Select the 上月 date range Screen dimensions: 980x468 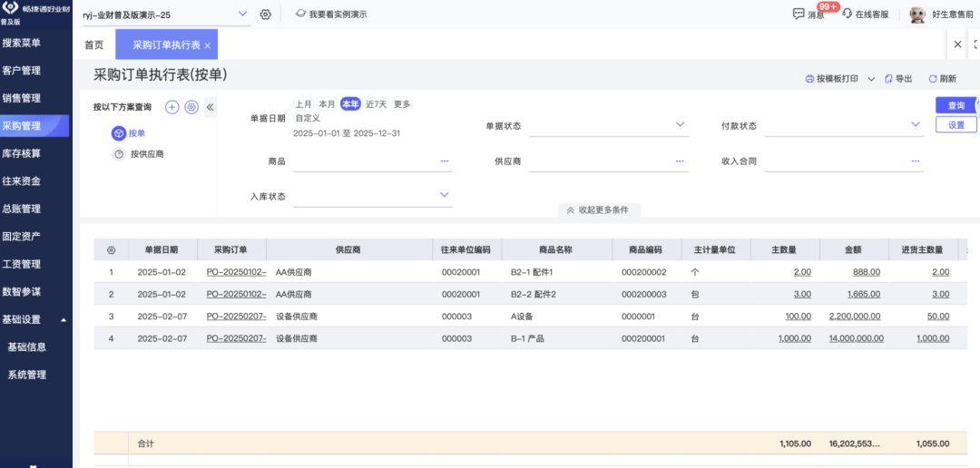(x=304, y=104)
